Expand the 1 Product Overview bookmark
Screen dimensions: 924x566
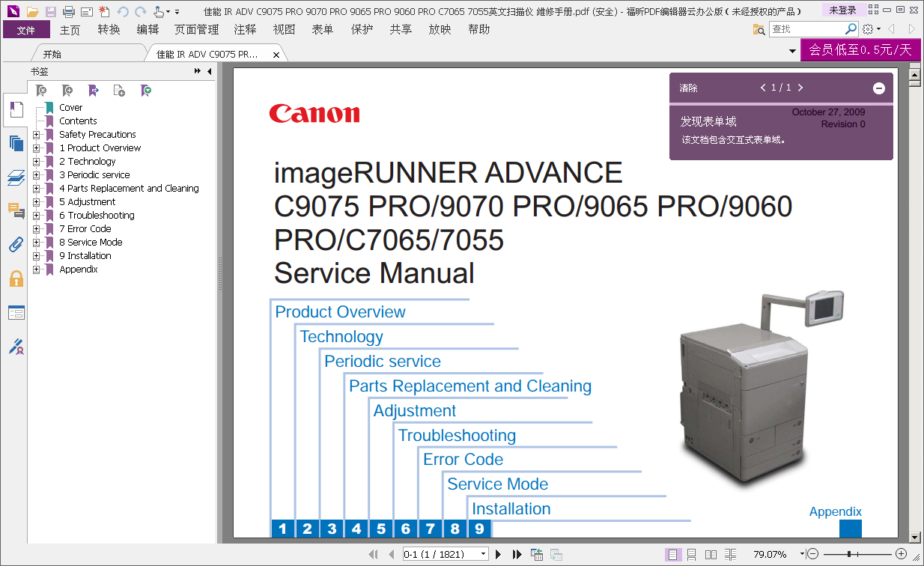click(x=36, y=148)
